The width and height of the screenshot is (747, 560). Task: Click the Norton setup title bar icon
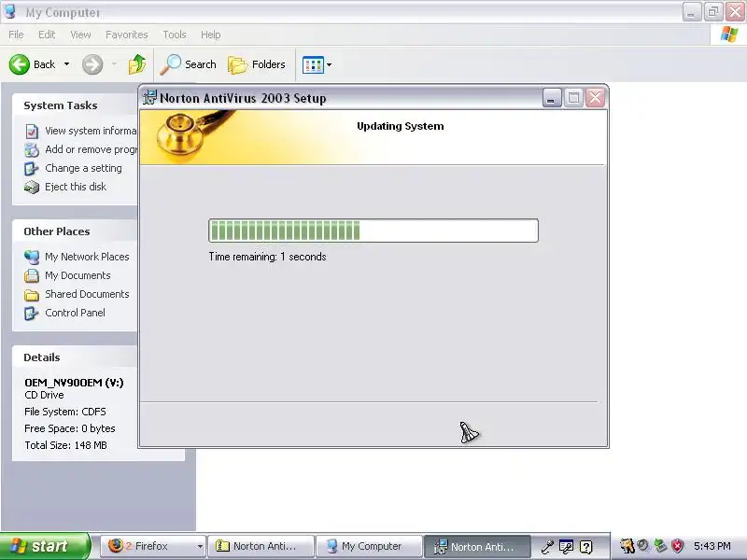(x=149, y=97)
